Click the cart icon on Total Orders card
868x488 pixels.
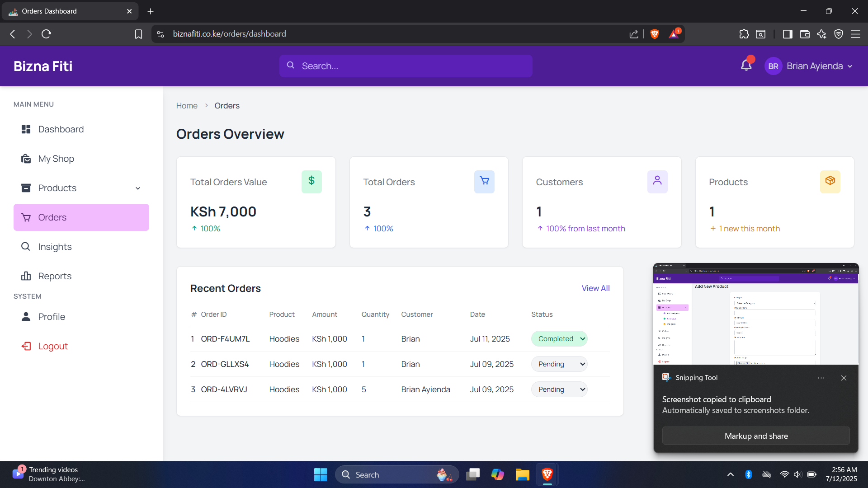[x=484, y=181]
